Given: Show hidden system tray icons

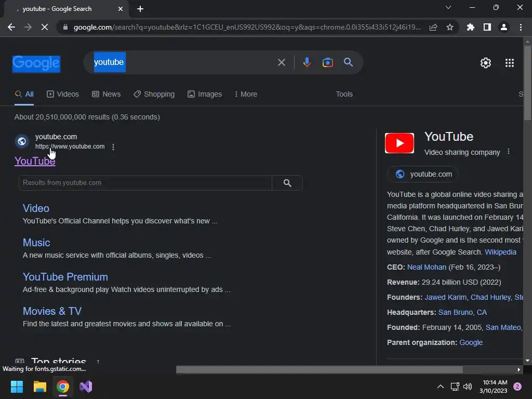Looking at the screenshot, I should point(441,387).
